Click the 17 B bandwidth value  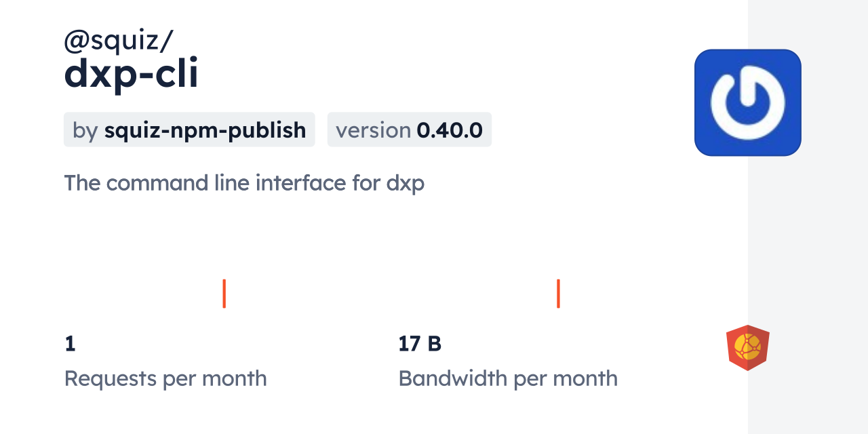(420, 344)
